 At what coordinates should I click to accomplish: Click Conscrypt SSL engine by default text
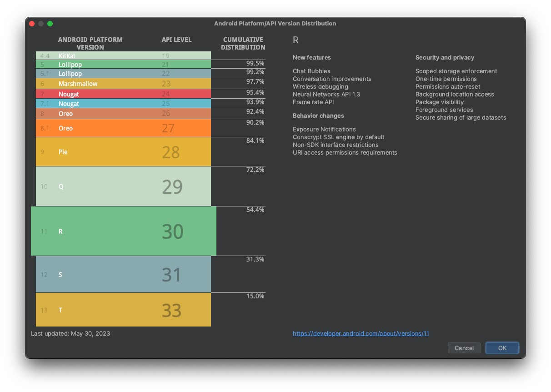338,137
